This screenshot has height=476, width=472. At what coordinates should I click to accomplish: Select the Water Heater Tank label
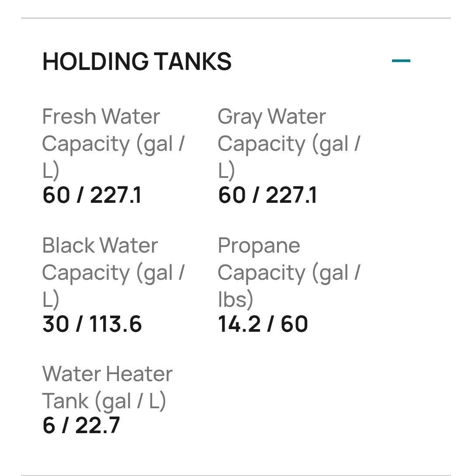point(108,388)
